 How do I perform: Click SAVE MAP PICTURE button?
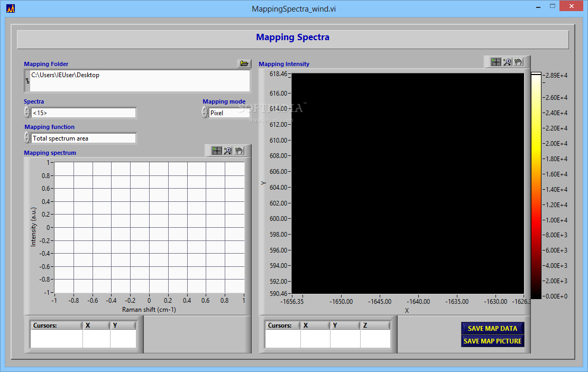tap(492, 341)
